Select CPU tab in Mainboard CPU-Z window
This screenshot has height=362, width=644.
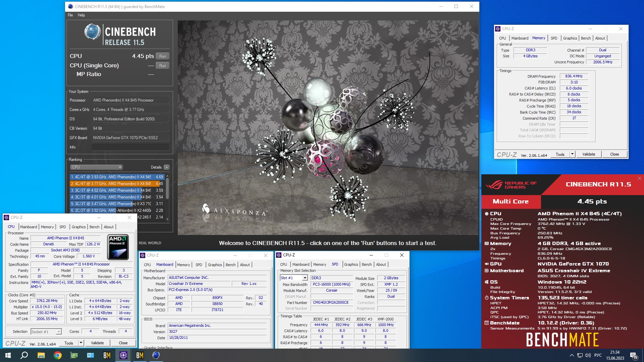147,265
